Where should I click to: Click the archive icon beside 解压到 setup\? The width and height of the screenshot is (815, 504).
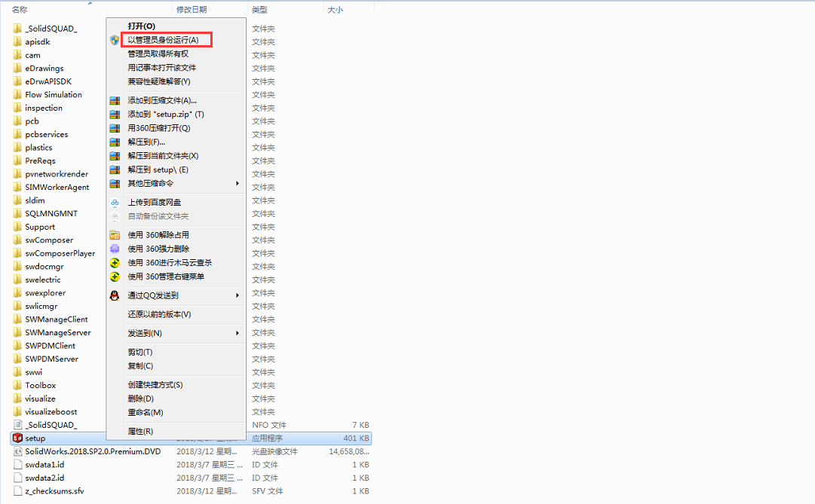point(115,170)
